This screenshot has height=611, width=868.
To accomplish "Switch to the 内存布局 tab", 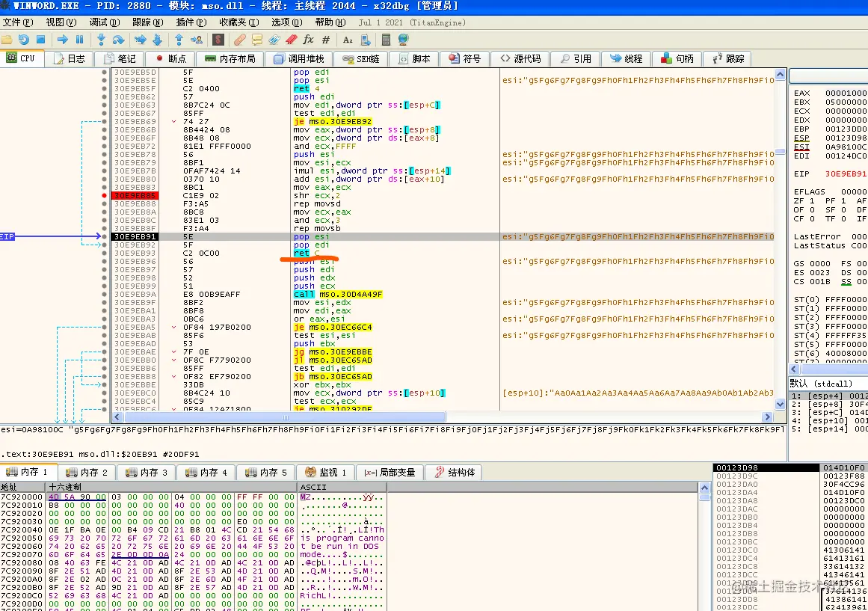I will pyautogui.click(x=230, y=59).
